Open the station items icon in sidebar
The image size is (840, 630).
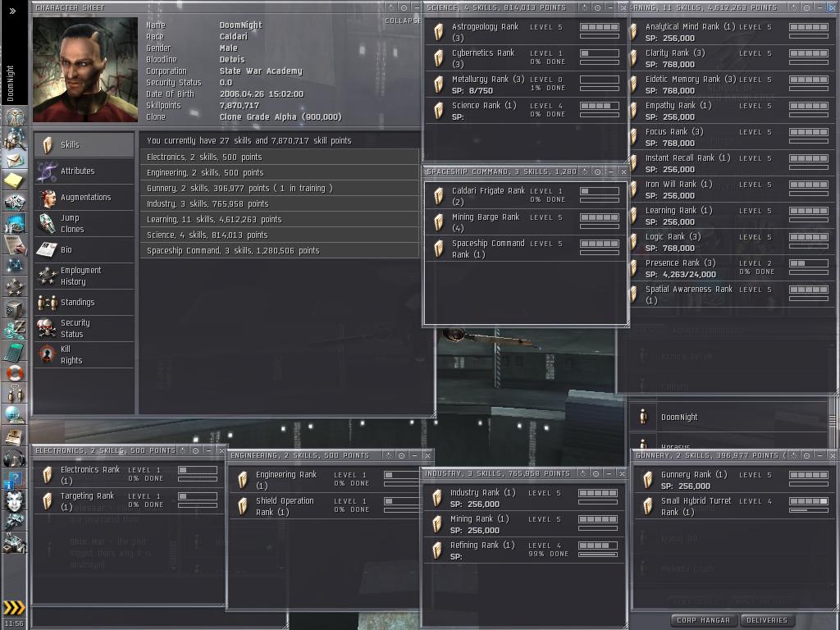14,543
